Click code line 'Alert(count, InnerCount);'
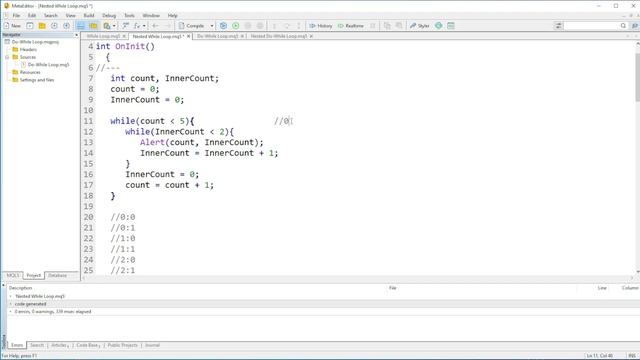Screen dimensions: 640x360 click(202, 142)
